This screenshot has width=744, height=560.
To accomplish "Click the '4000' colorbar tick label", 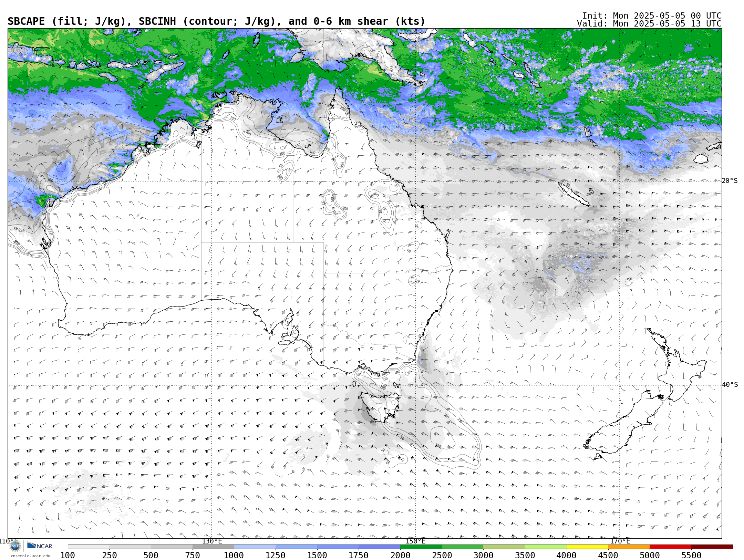I will tap(567, 556).
